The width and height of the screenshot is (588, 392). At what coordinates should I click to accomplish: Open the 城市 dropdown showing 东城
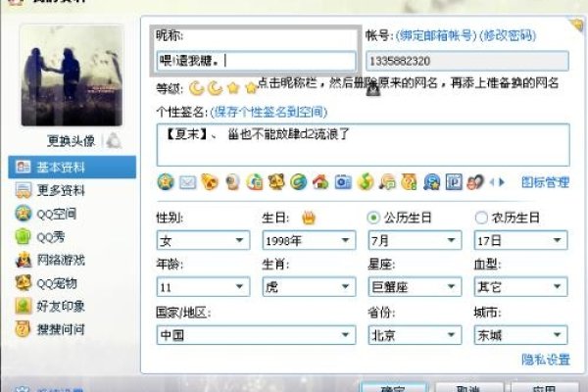point(521,335)
